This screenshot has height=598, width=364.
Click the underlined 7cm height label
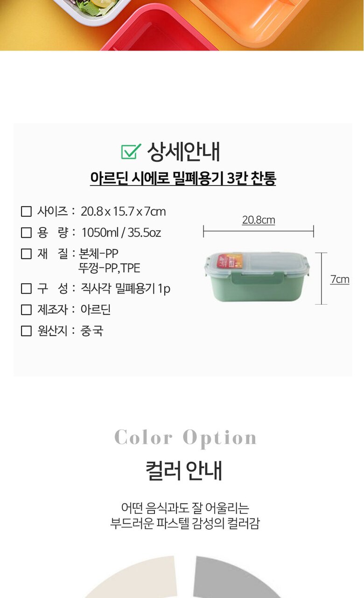340,279
